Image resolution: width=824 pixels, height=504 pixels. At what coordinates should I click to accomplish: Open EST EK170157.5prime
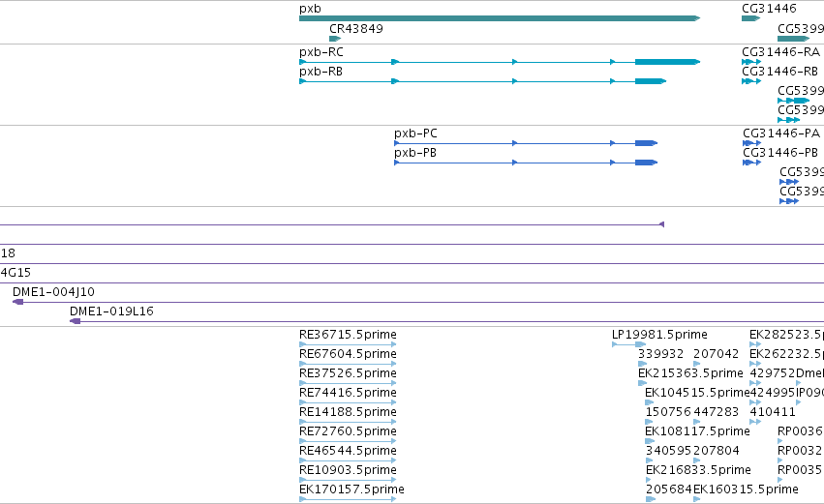(351, 489)
